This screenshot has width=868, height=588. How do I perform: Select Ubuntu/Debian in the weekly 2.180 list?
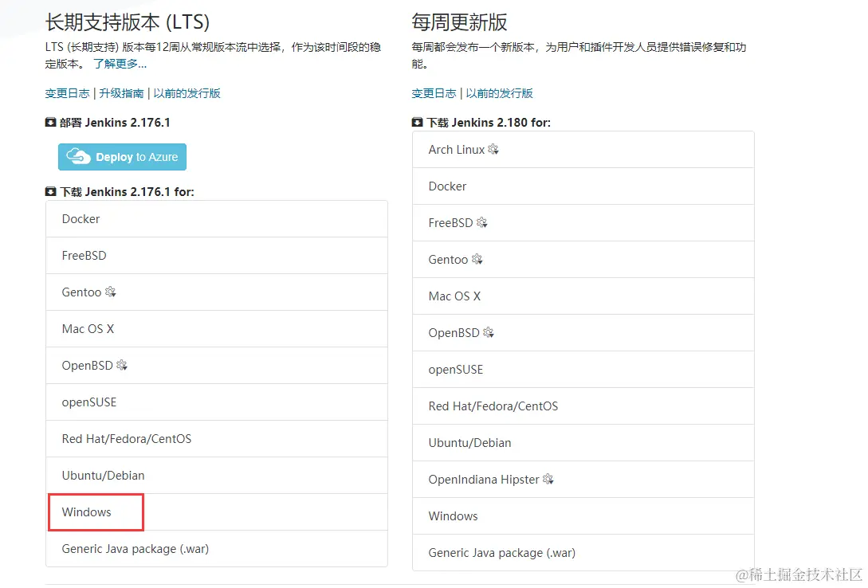(583, 442)
